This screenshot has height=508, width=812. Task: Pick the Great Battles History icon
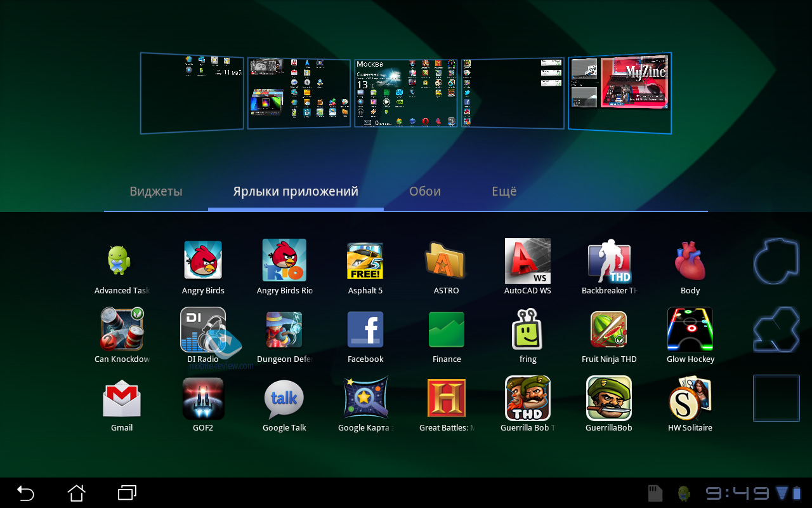click(447, 398)
